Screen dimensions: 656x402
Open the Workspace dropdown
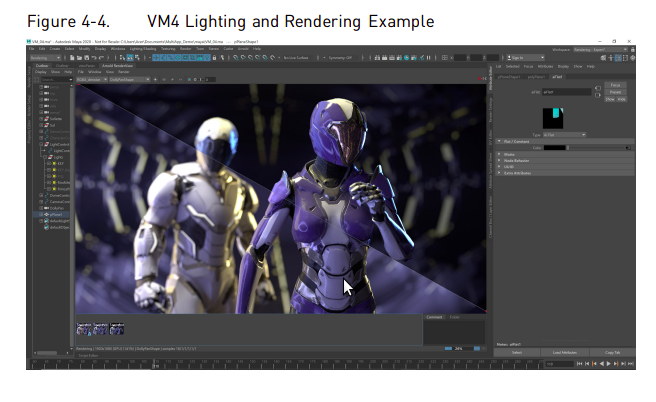click(x=600, y=49)
